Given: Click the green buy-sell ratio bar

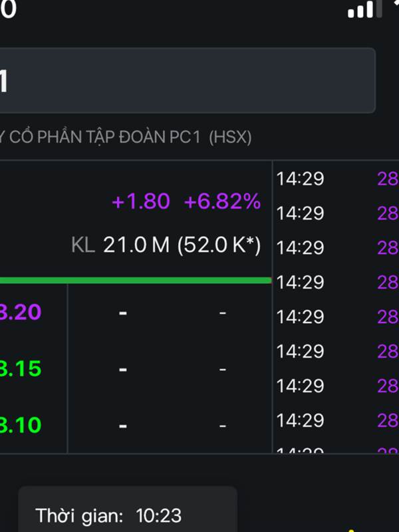Looking at the screenshot, I should click(x=133, y=281).
